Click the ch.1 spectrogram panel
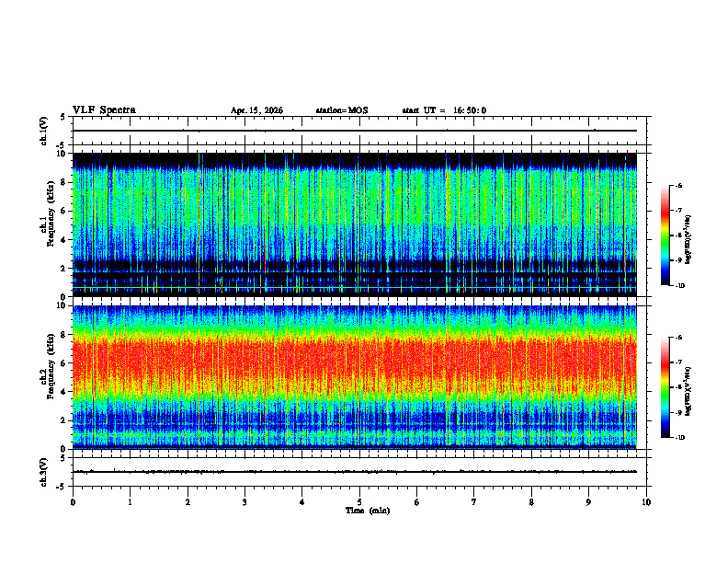Screen dimensions: 728x563 tap(355, 224)
